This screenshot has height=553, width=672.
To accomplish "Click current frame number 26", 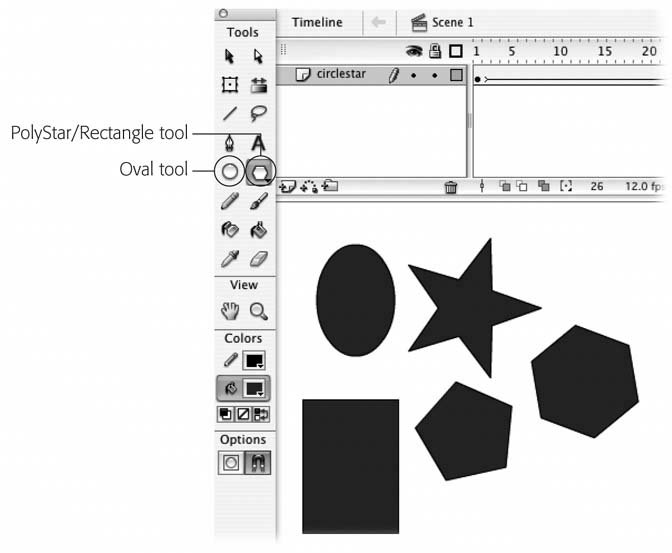I will (x=597, y=186).
